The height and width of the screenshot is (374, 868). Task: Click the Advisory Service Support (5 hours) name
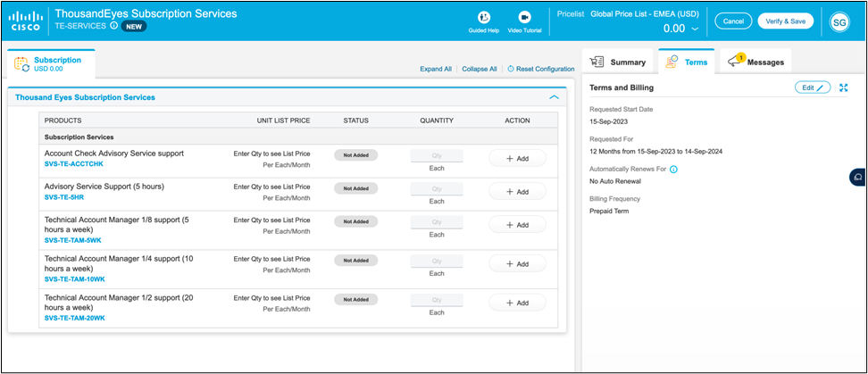104,187
